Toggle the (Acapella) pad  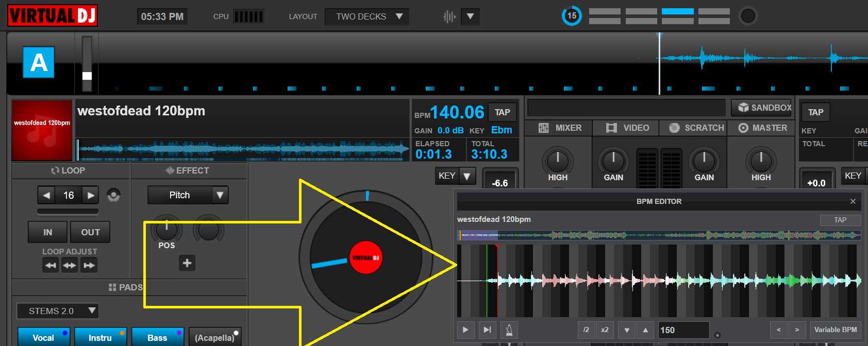[215, 337]
